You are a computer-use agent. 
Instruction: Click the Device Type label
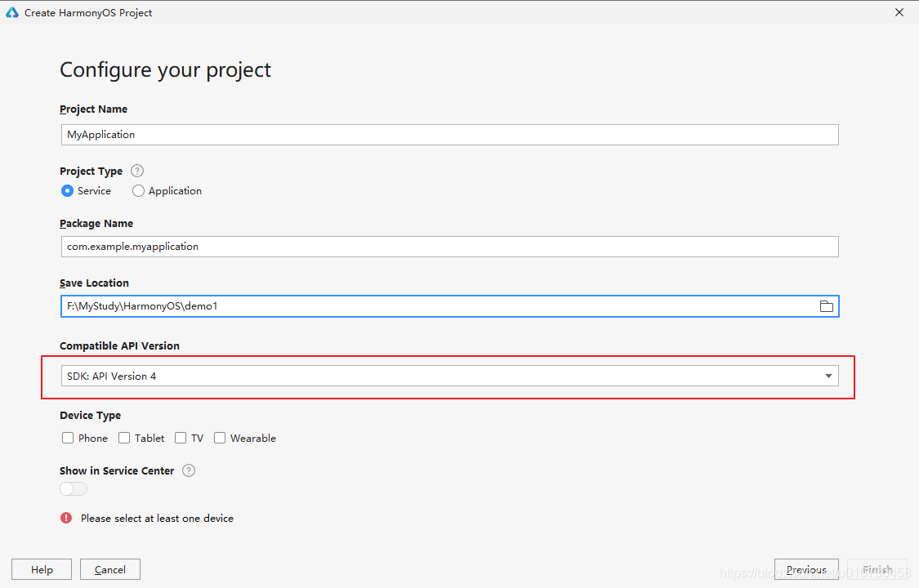point(90,415)
